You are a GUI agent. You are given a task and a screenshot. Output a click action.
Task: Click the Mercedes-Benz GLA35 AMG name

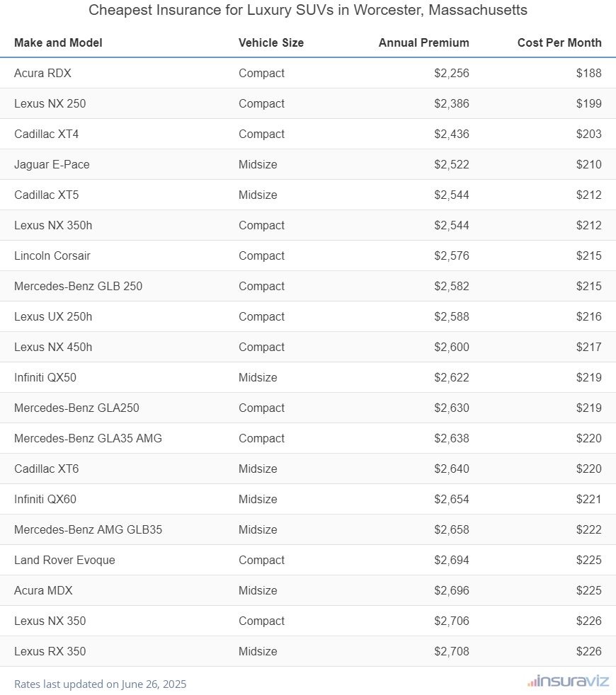click(88, 438)
